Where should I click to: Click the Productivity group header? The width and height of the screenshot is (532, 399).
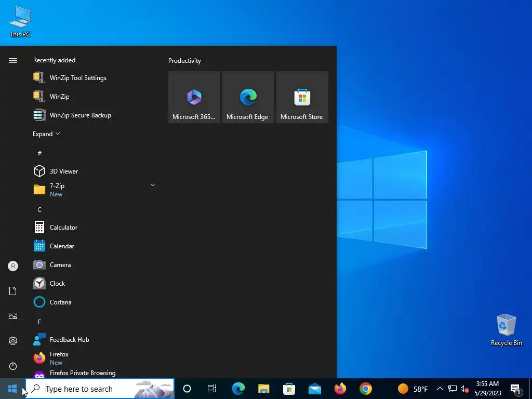(x=184, y=61)
